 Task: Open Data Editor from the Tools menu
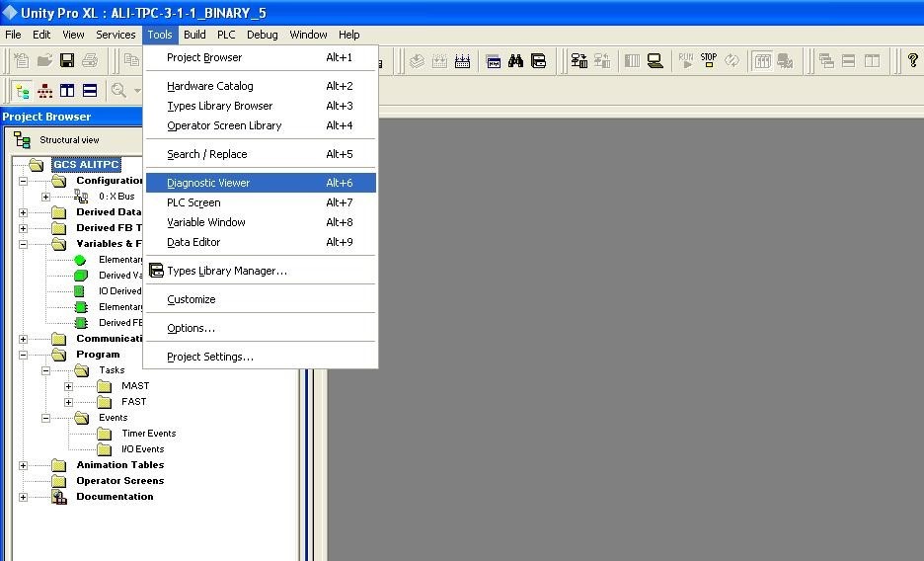(x=261, y=242)
